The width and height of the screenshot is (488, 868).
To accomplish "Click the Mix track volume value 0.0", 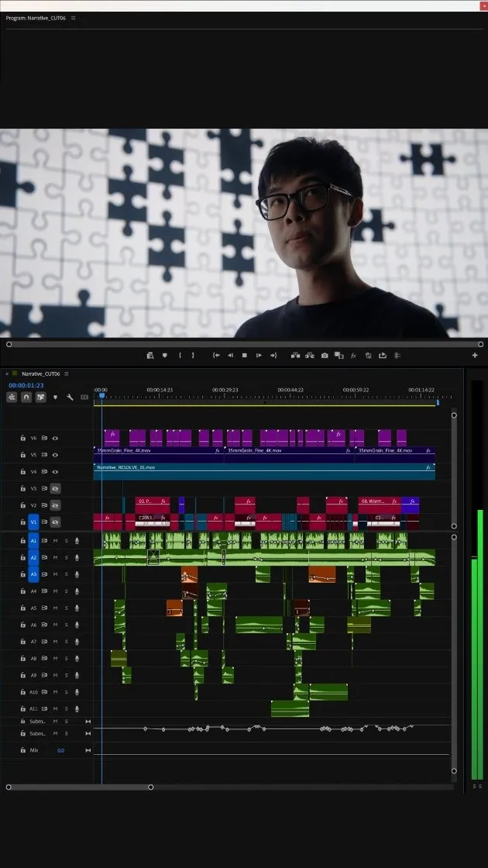I will [61, 751].
